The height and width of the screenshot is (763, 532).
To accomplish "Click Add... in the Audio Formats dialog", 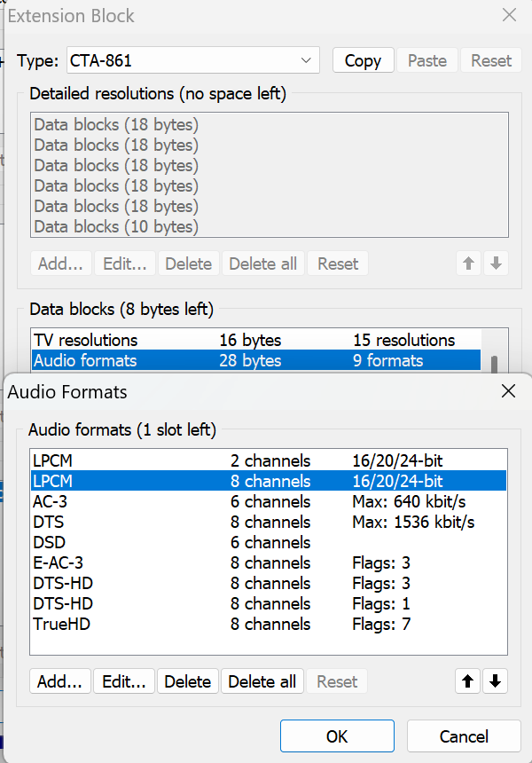I will tap(59, 681).
